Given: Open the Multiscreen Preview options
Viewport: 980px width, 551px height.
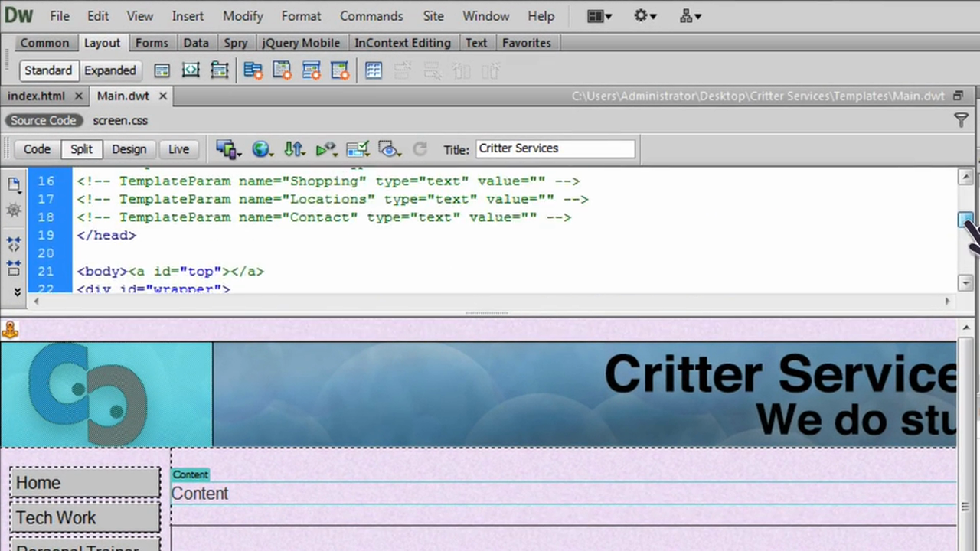Looking at the screenshot, I should tap(227, 148).
